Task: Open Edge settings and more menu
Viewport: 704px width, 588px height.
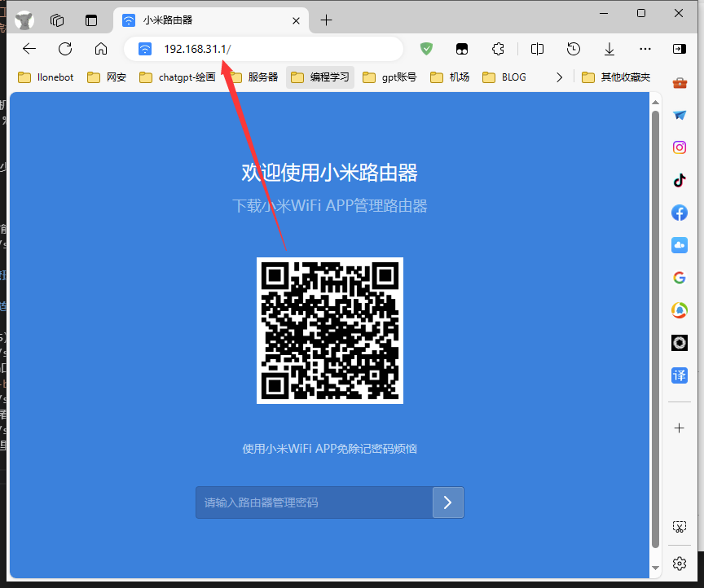Action: pos(645,49)
